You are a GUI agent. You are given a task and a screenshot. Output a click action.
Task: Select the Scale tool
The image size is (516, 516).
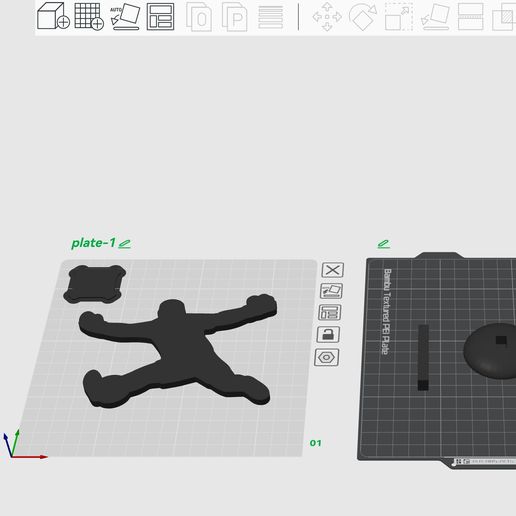(399, 17)
